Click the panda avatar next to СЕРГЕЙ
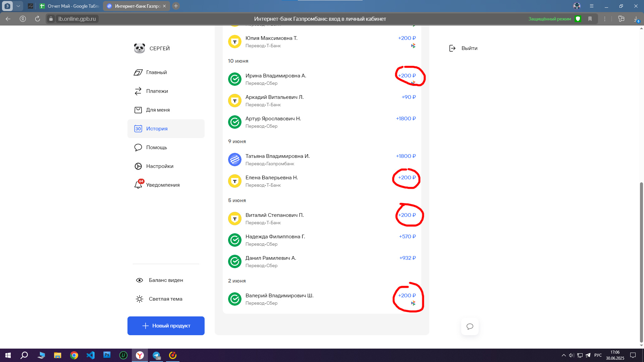This screenshot has height=362, width=644. pyautogui.click(x=140, y=48)
